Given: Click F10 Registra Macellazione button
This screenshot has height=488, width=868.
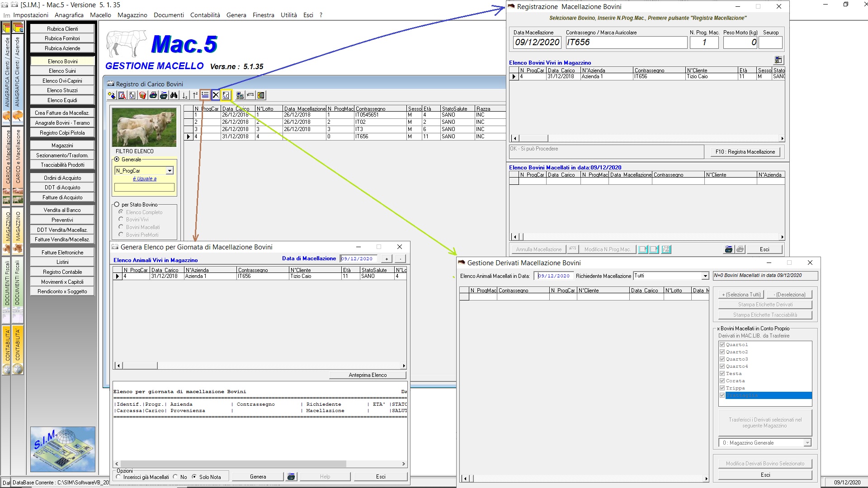Looking at the screenshot, I should pos(745,152).
